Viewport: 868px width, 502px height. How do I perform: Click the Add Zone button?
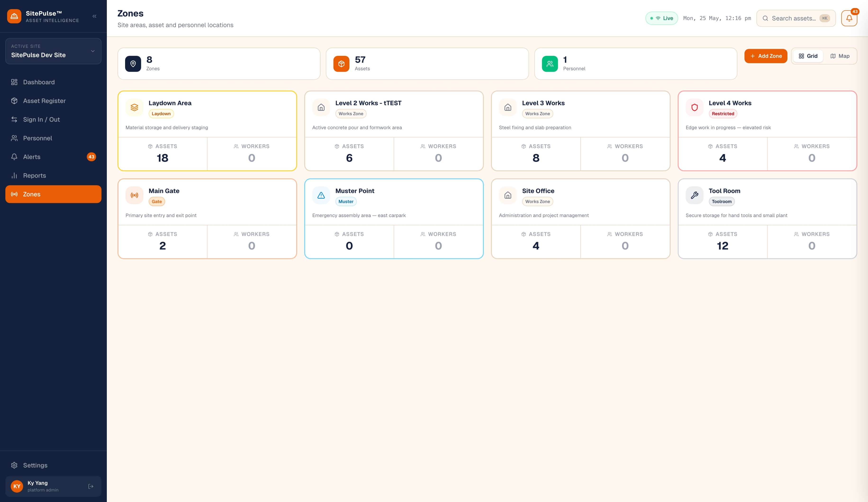pyautogui.click(x=766, y=56)
